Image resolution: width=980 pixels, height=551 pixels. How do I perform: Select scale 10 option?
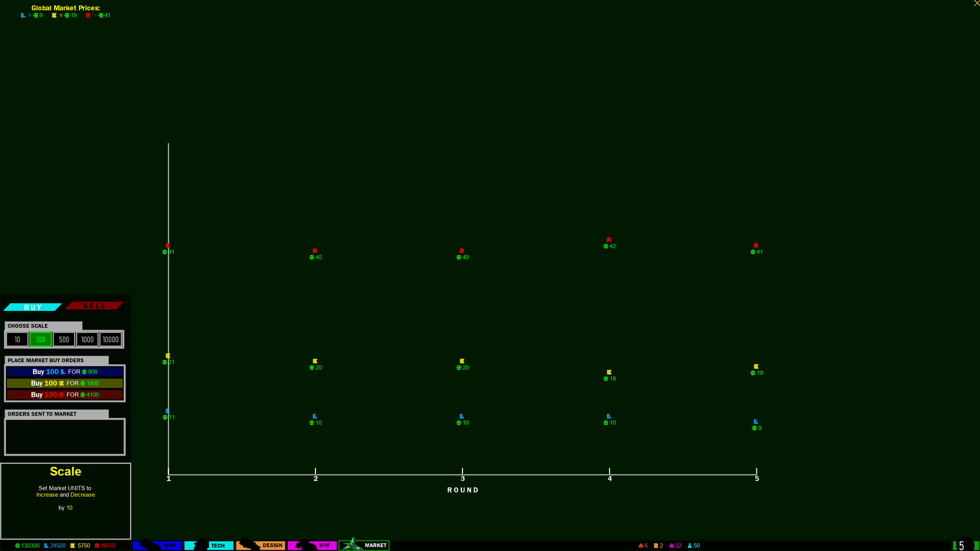(x=17, y=340)
